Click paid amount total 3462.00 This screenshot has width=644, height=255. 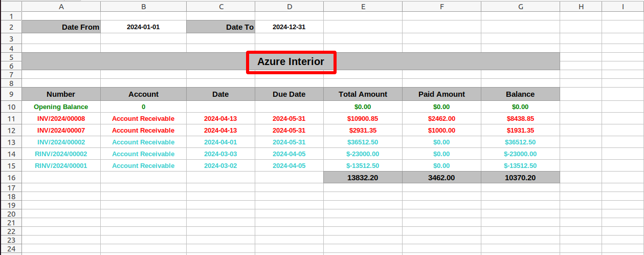[441, 177]
